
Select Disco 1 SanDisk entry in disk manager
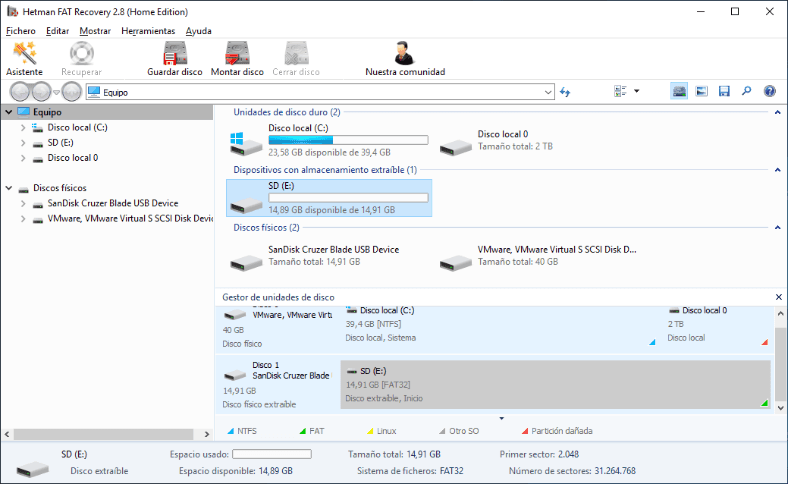pyautogui.click(x=277, y=384)
